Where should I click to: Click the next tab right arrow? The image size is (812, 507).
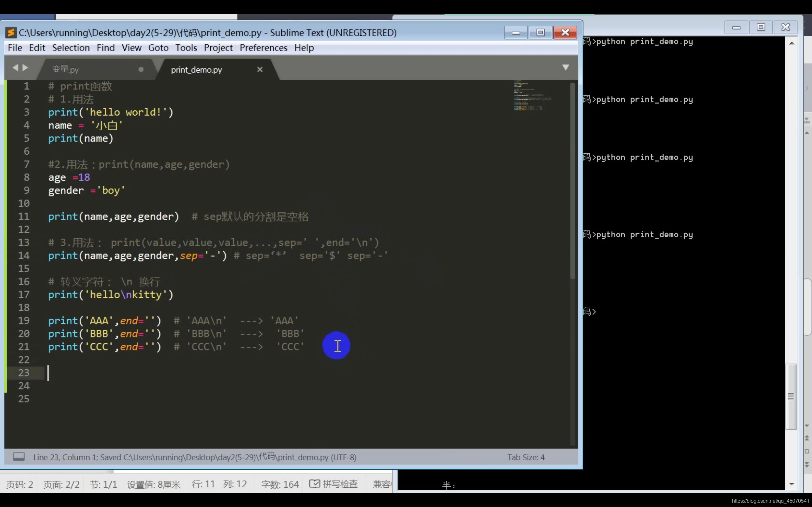click(25, 68)
